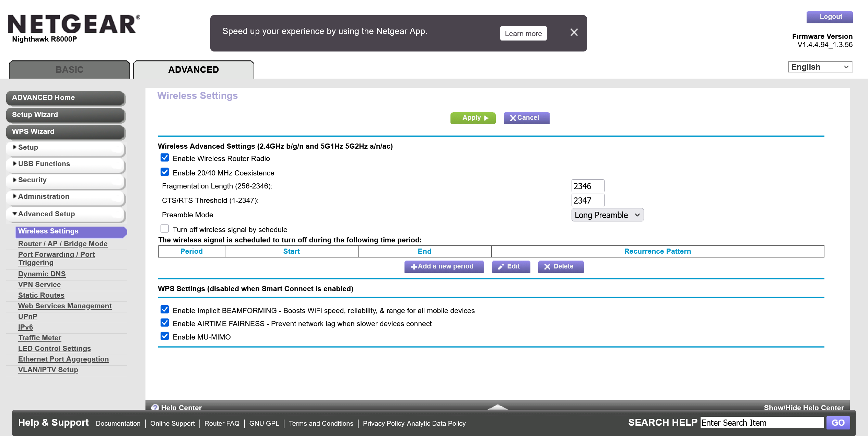
Task: Click Add a new period button
Action: tap(444, 266)
